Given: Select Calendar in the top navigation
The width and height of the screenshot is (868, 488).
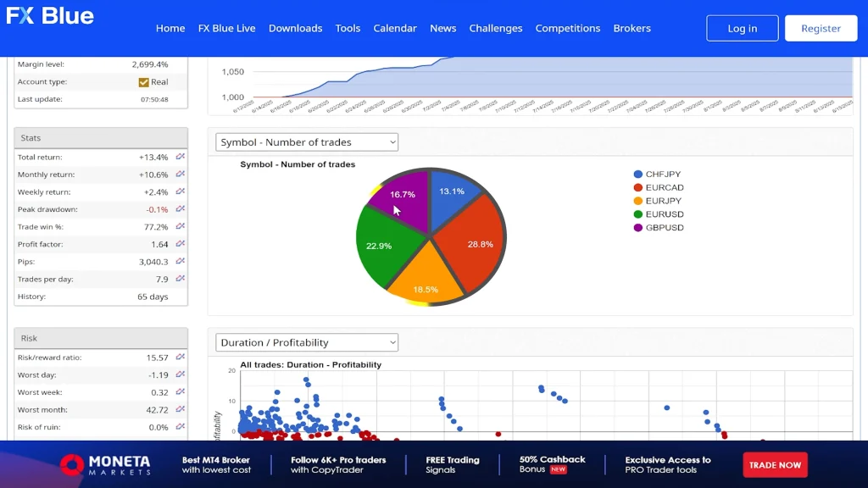Looking at the screenshot, I should click(x=395, y=28).
